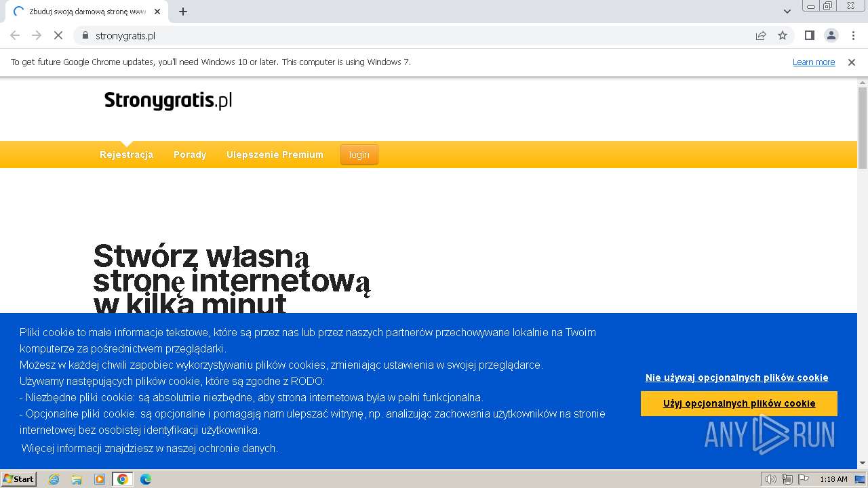The width and height of the screenshot is (868, 488).
Task: Open the Rejestracja menu item
Action: 126,155
